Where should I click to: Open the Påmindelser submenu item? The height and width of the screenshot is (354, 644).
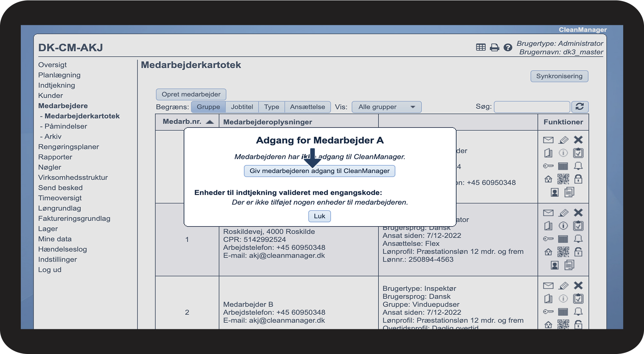(x=66, y=126)
